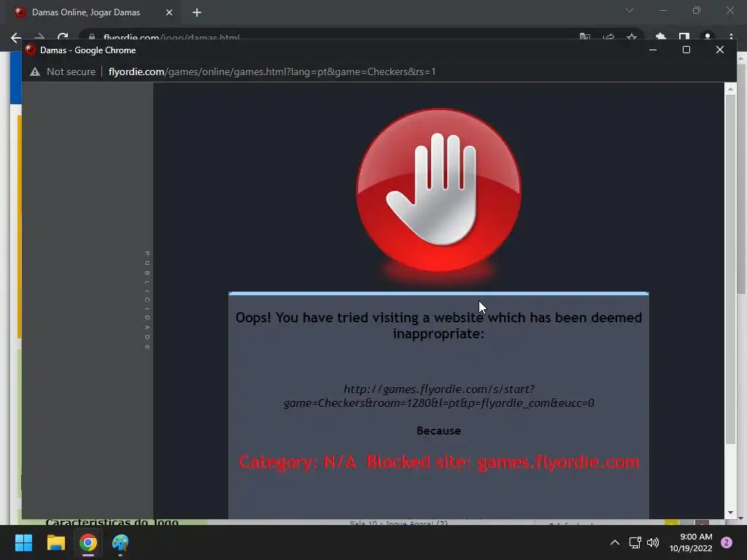Click the popup address bar URL
This screenshot has height=560, width=747.
pos(272,72)
